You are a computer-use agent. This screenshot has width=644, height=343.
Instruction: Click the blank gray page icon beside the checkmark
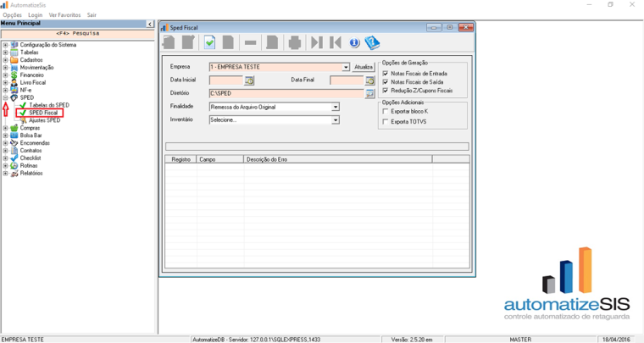[228, 42]
